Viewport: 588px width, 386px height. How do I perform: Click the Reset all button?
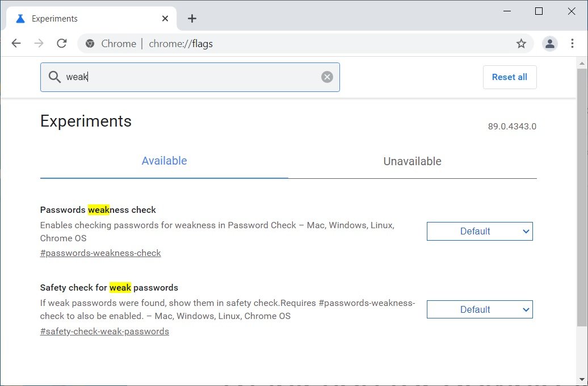pos(509,77)
